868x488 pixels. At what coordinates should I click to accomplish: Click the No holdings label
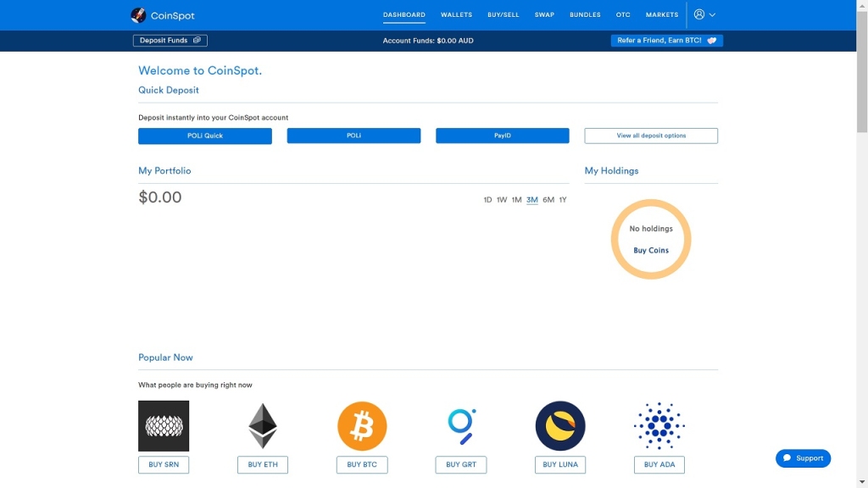pyautogui.click(x=651, y=229)
